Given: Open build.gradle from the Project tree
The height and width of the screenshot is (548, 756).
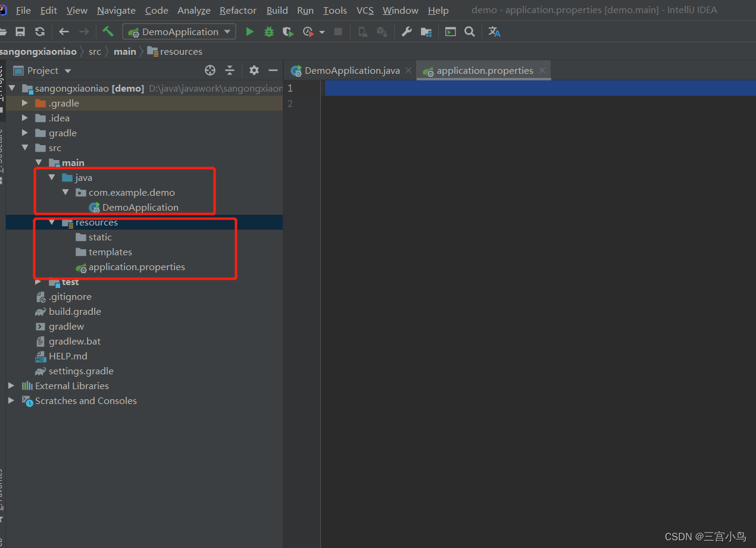Looking at the screenshot, I should pyautogui.click(x=76, y=311).
